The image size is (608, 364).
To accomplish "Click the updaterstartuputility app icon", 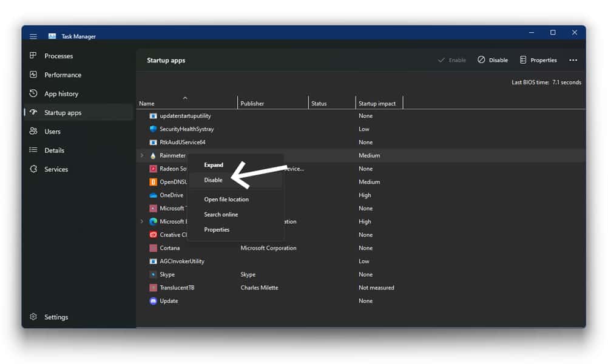I will (153, 116).
